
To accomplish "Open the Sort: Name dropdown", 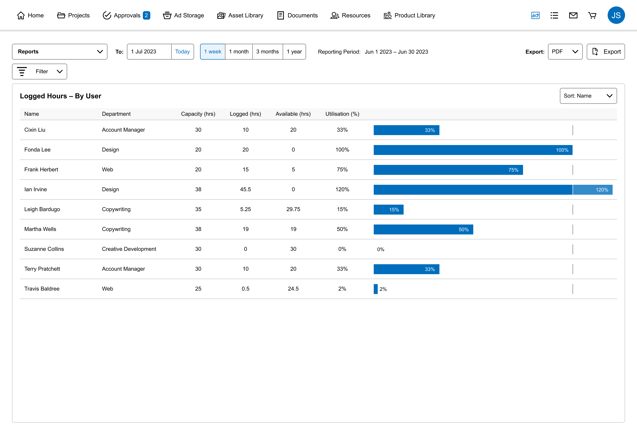I will click(x=588, y=96).
